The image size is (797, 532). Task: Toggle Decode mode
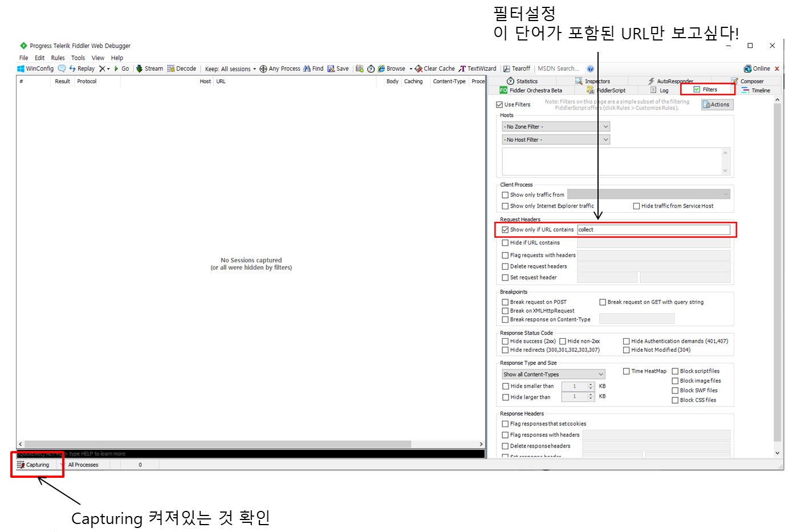[x=181, y=68]
